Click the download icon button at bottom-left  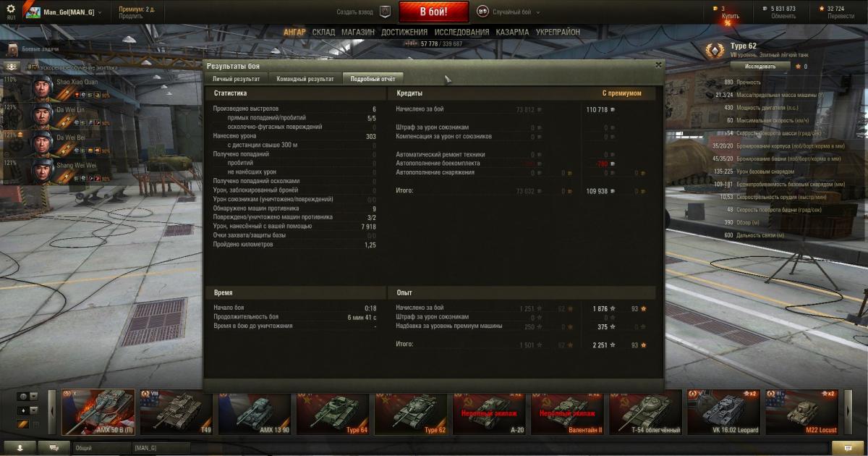(18, 448)
